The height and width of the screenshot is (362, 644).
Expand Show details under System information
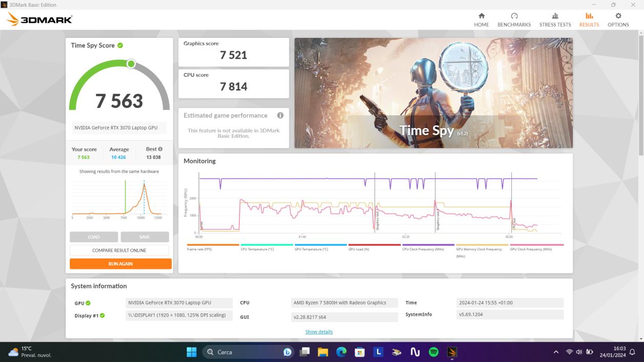click(319, 331)
